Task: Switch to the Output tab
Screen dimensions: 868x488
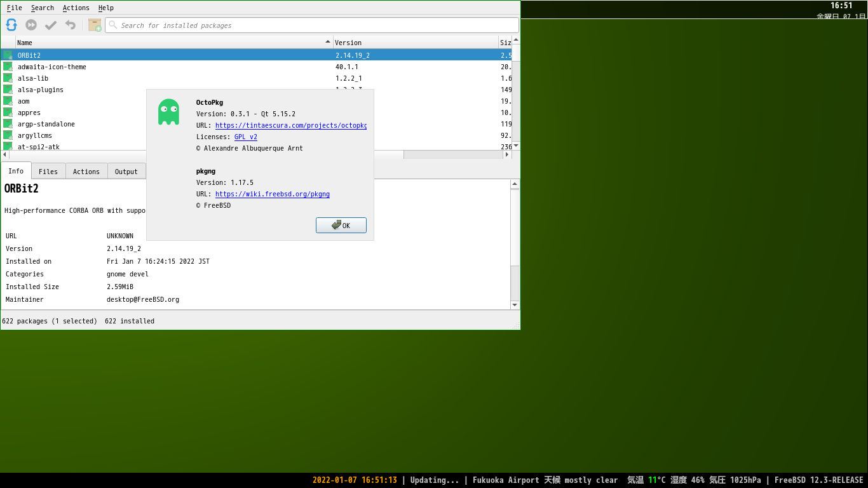Action: 126,172
